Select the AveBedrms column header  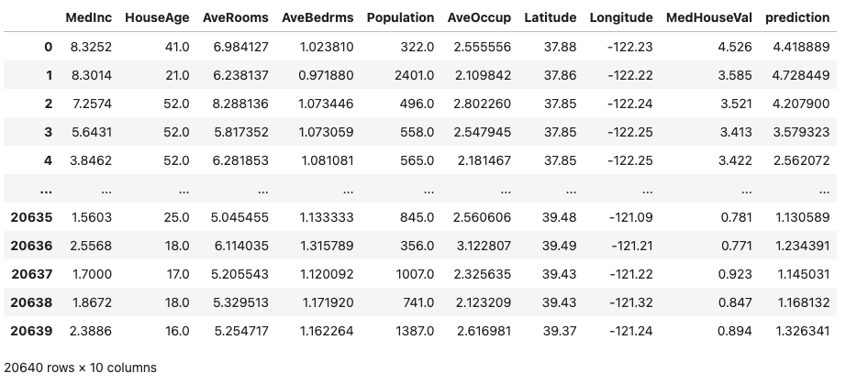[317, 17]
